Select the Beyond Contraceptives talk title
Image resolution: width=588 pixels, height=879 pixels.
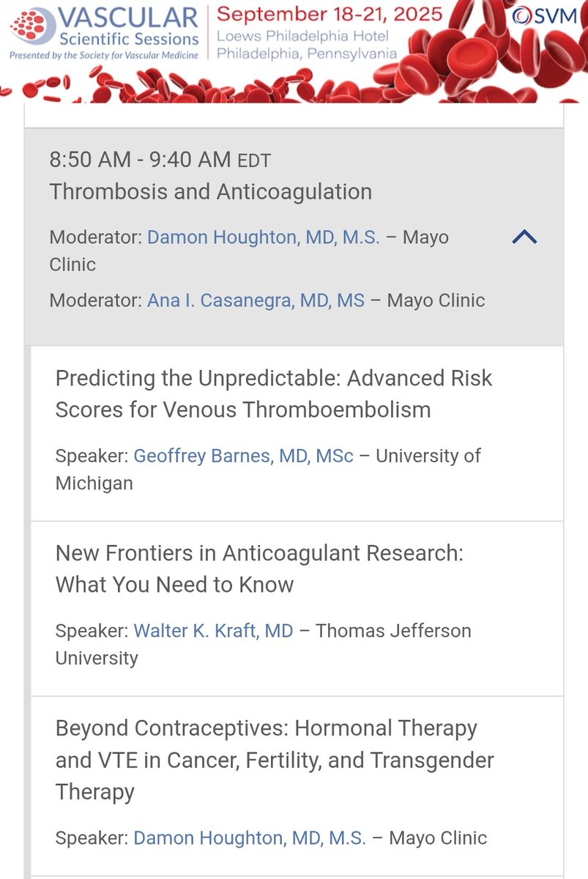pos(274,760)
